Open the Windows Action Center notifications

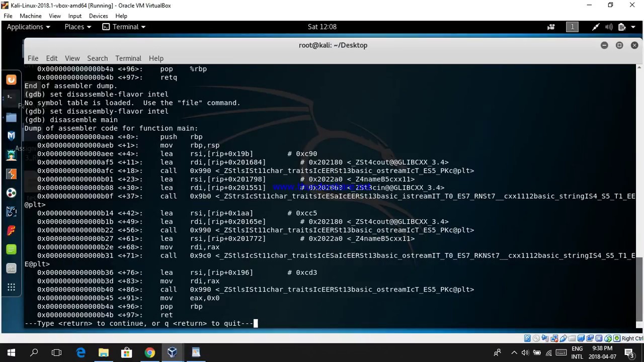tap(629, 353)
